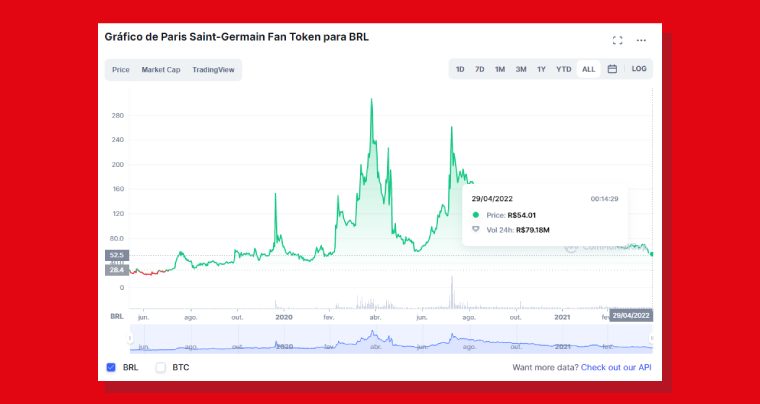The height and width of the screenshot is (404, 760).
Task: Check the BTC currency checkbox
Action: pos(160,367)
